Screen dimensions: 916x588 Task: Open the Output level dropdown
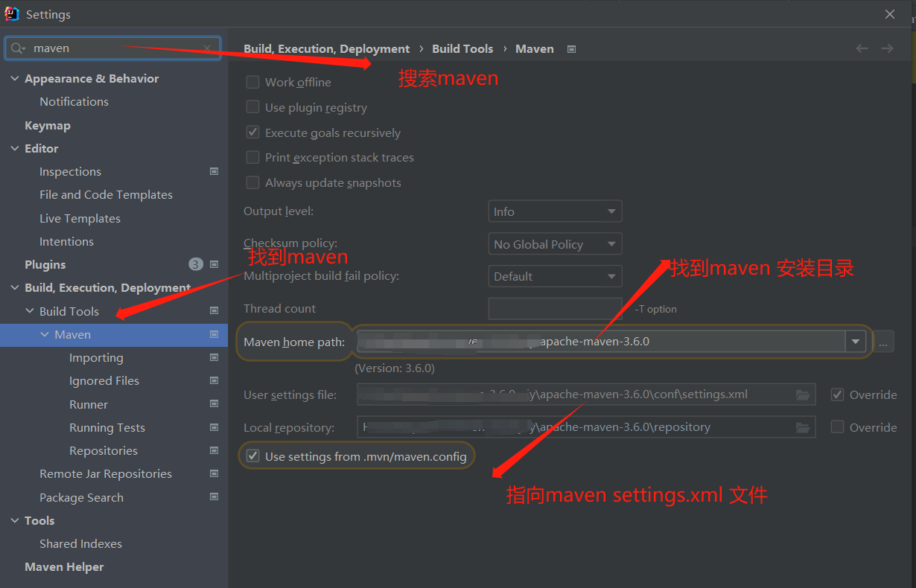click(x=555, y=211)
